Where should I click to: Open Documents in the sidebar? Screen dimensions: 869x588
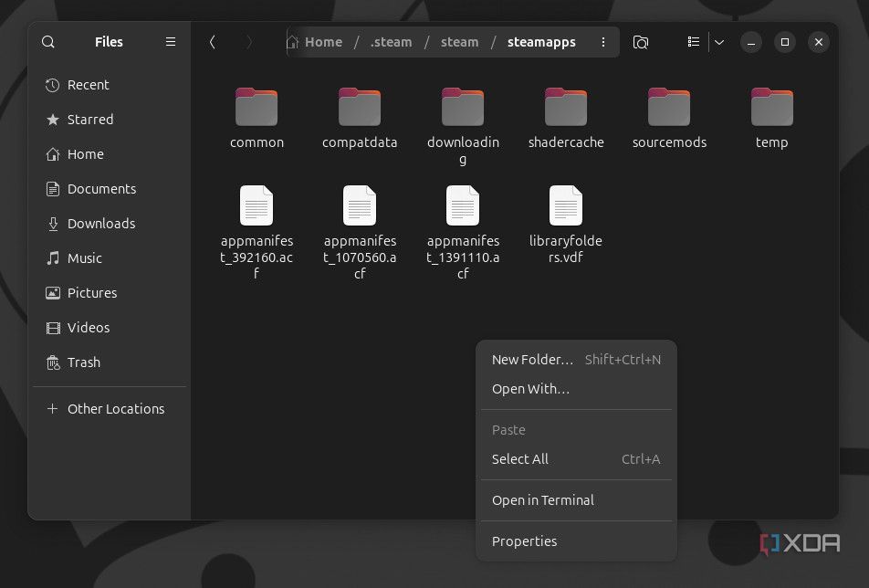[x=110, y=189]
